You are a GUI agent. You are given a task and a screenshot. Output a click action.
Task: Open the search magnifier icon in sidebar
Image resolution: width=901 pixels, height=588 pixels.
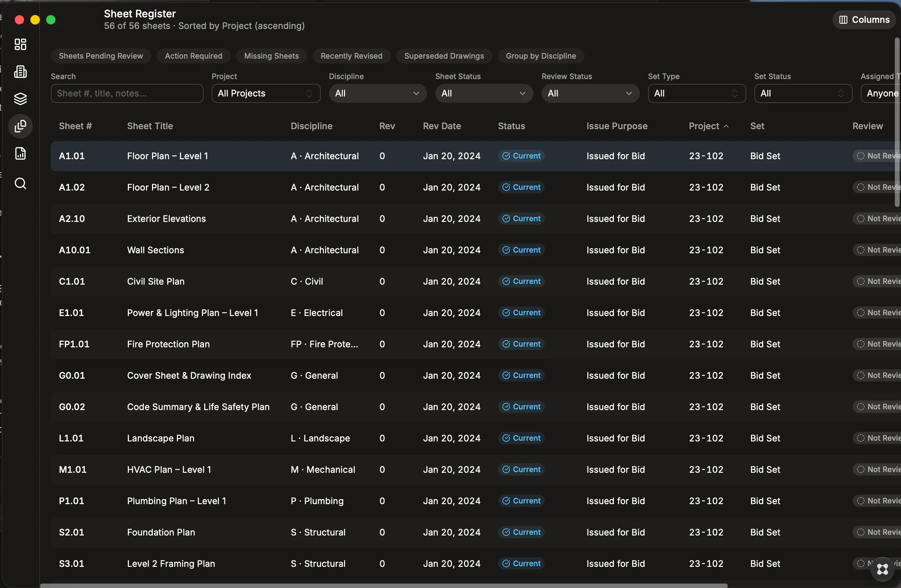point(20,184)
